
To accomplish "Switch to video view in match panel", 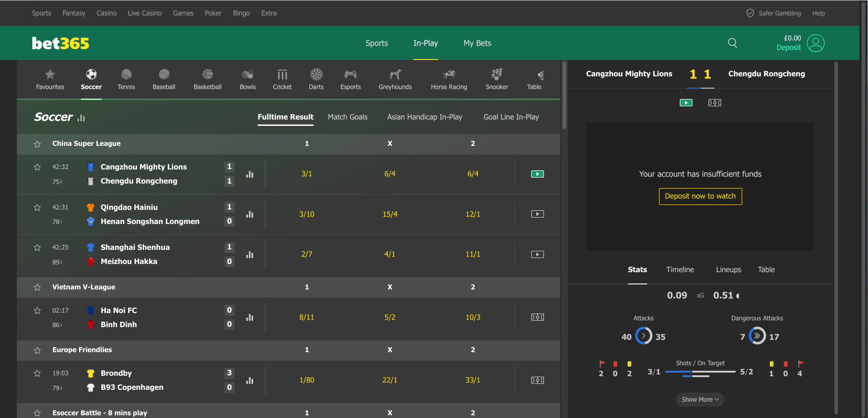I will (x=686, y=103).
